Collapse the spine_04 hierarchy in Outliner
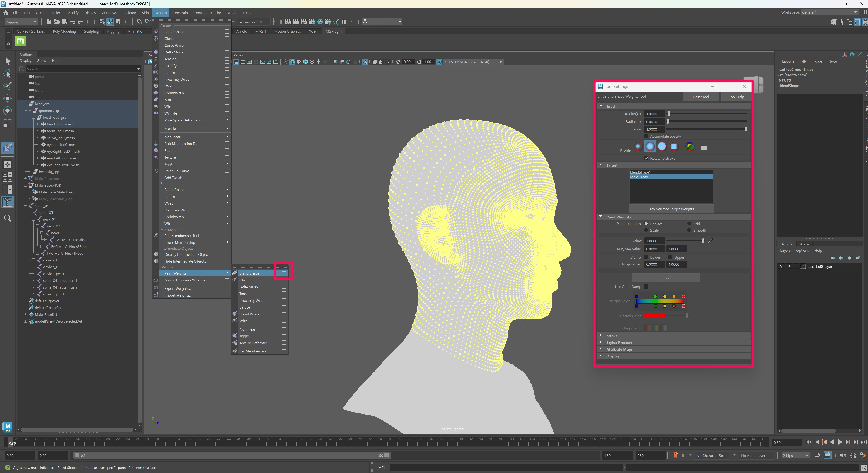Image resolution: width=868 pixels, height=473 pixels. [26, 205]
